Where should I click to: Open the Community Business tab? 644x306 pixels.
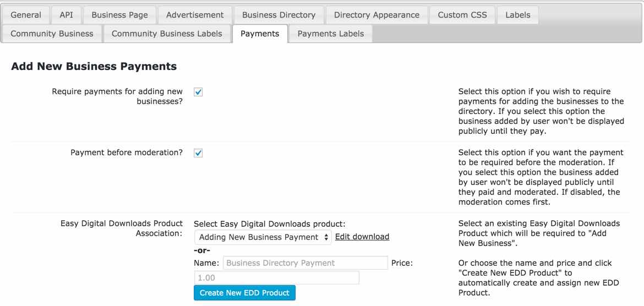click(52, 34)
